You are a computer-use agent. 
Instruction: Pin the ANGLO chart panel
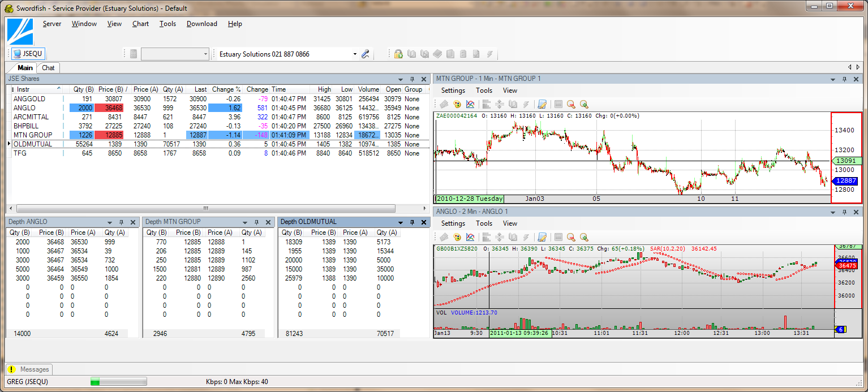844,212
